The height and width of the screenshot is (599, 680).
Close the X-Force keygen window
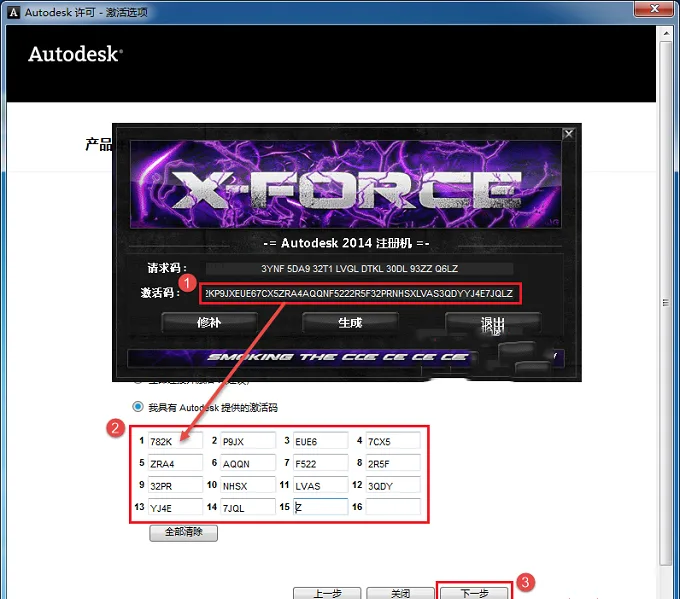coord(569,134)
